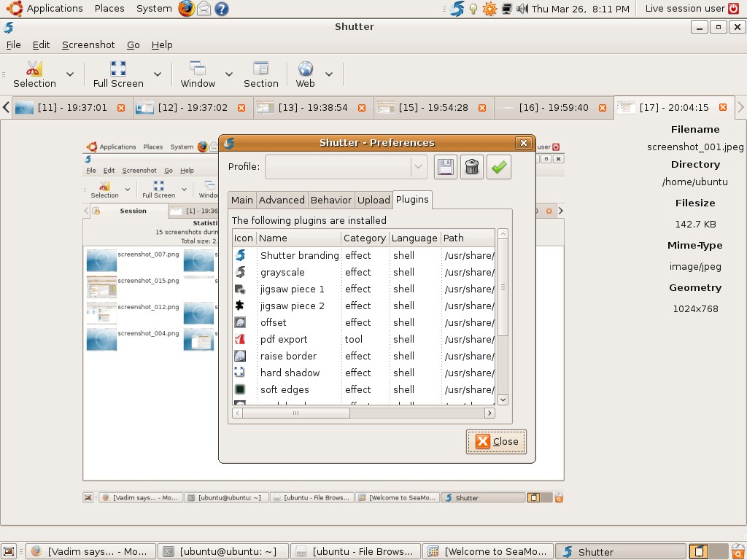Select the pdf export plugin row name
The height and width of the screenshot is (560, 747).
tap(284, 339)
